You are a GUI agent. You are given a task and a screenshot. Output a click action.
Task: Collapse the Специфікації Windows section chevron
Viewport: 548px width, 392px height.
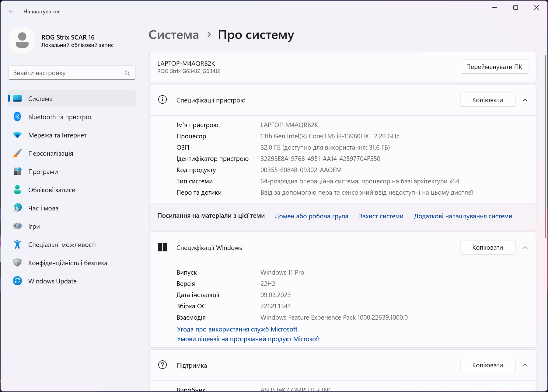525,248
